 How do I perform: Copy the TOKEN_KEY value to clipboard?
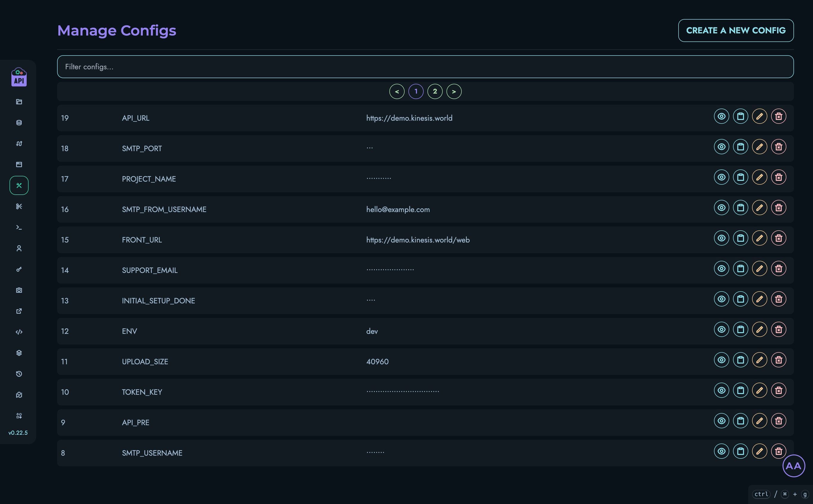coord(741,390)
